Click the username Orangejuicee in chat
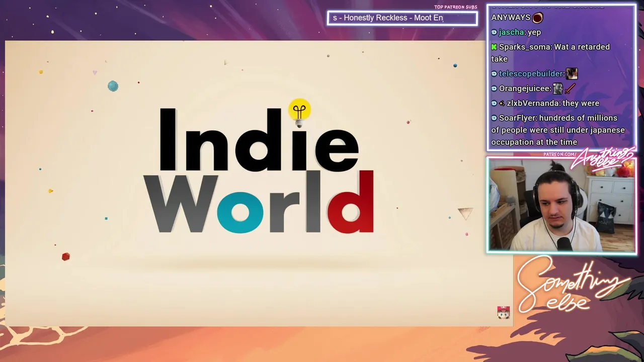The width and height of the screenshot is (644, 362). 525,88
